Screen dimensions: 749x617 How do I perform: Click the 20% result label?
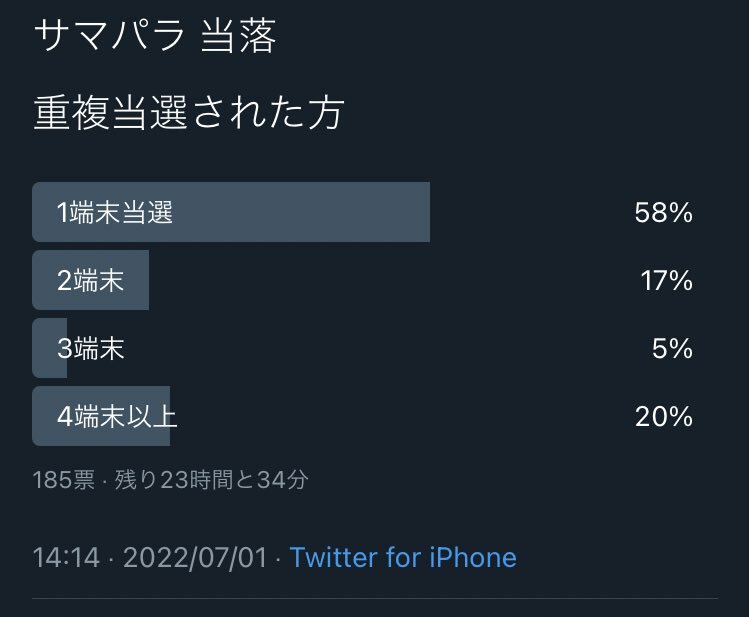point(663,416)
